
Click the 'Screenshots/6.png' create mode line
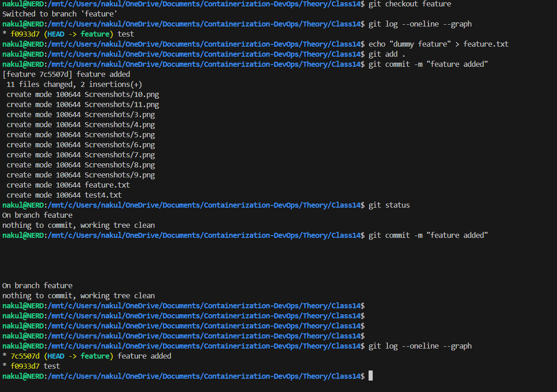tap(81, 145)
